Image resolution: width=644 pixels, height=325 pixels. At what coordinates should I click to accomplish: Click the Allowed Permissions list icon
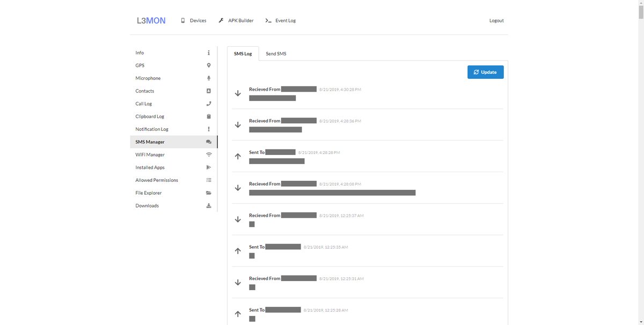pos(209,180)
